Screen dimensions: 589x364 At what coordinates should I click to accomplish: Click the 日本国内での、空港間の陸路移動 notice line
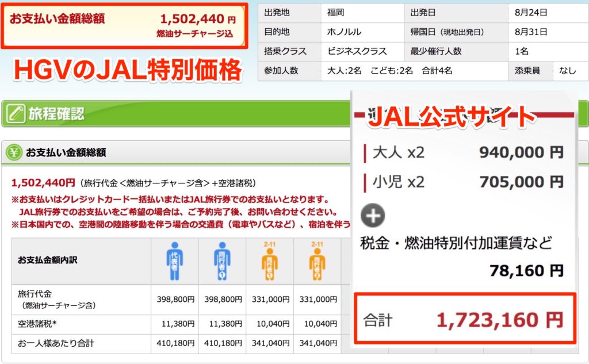[x=181, y=224]
